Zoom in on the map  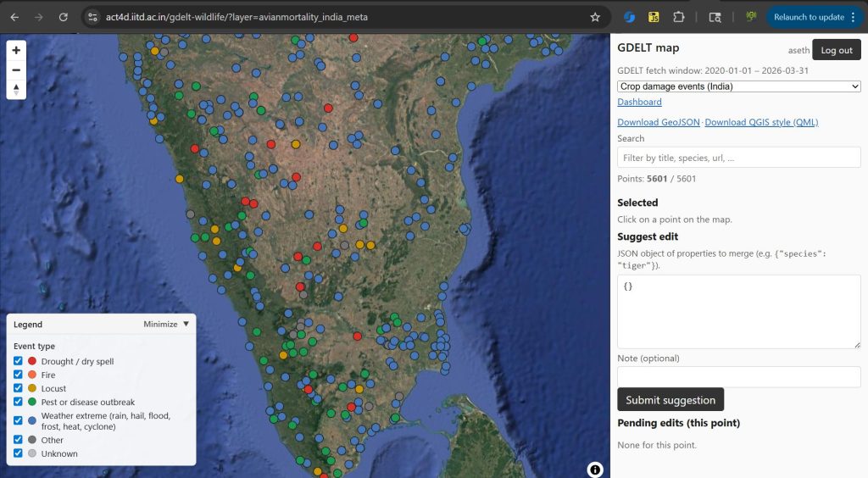point(16,51)
